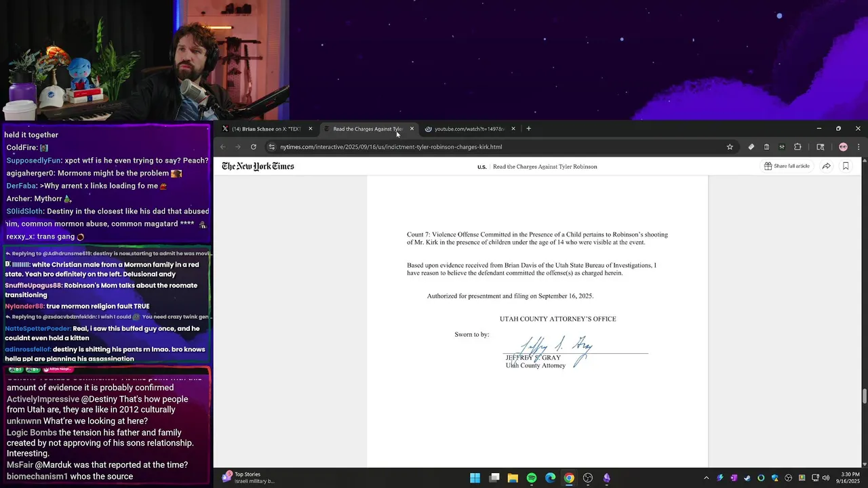Click the page vertical scrollbar thumb
Viewport: 868px width, 488px height.
[864, 396]
